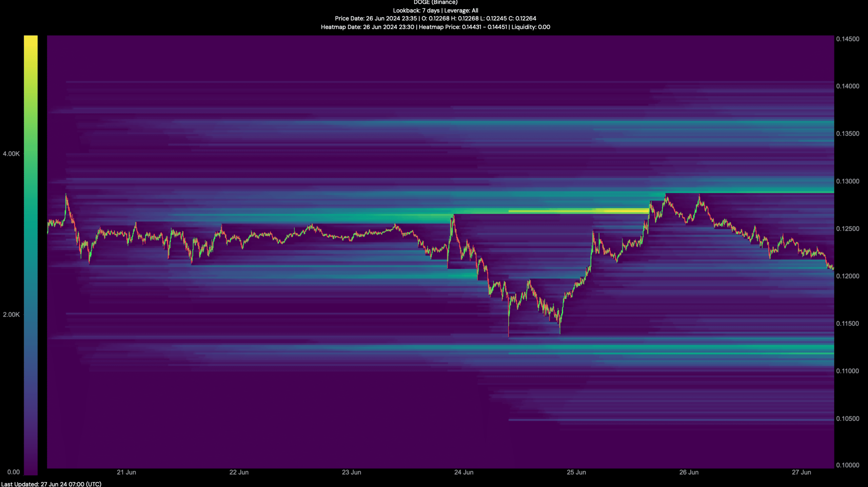Click the 23 Jun date axis label
The image size is (868, 487).
pos(352,472)
